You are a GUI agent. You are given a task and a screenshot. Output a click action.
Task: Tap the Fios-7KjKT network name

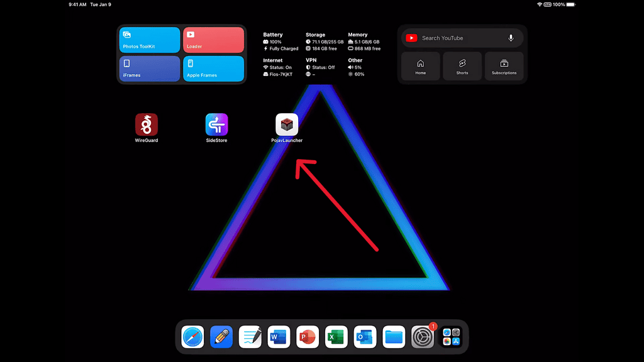point(281,74)
